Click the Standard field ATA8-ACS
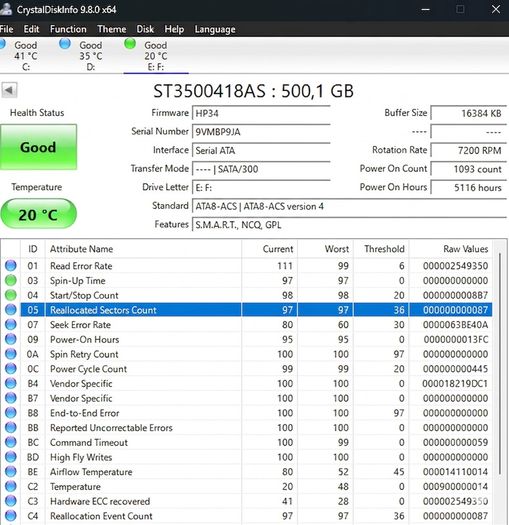The width and height of the screenshot is (509, 525). pos(349,206)
